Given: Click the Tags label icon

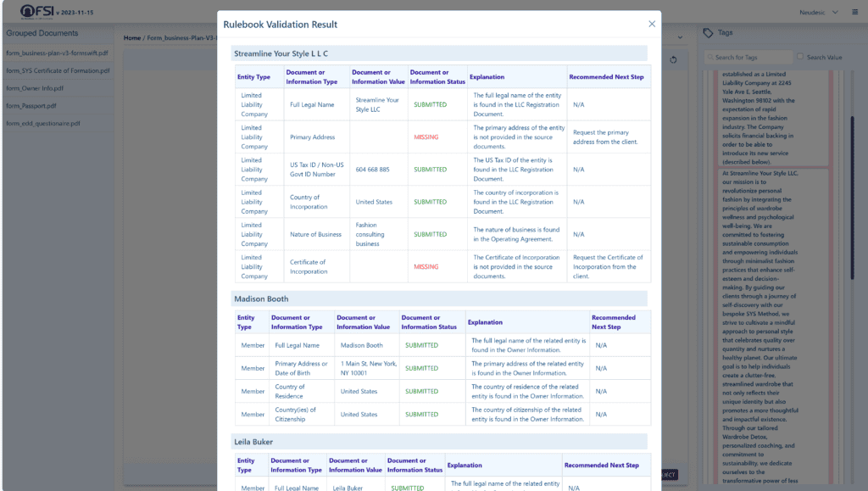Looking at the screenshot, I should [x=708, y=33].
